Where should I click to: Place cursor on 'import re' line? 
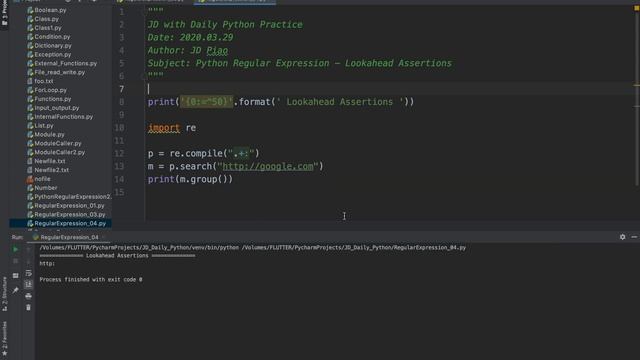point(171,128)
